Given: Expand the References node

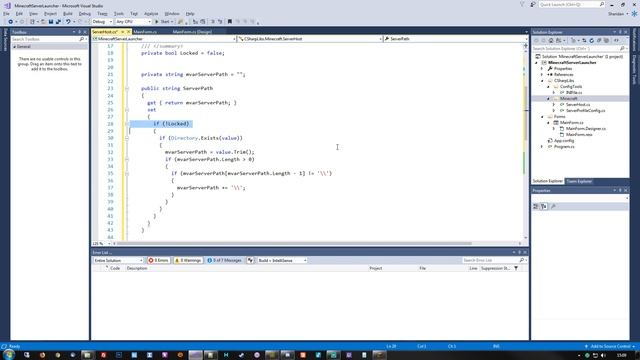Looking at the screenshot, I should point(542,75).
